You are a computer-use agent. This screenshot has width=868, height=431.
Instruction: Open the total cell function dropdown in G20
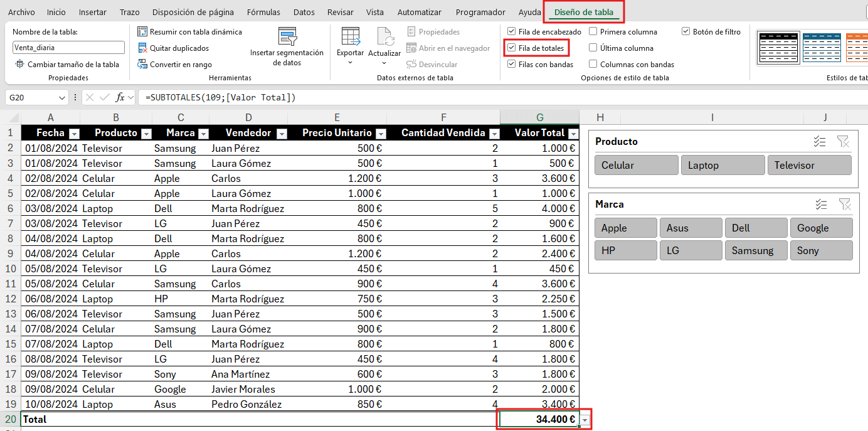click(585, 420)
